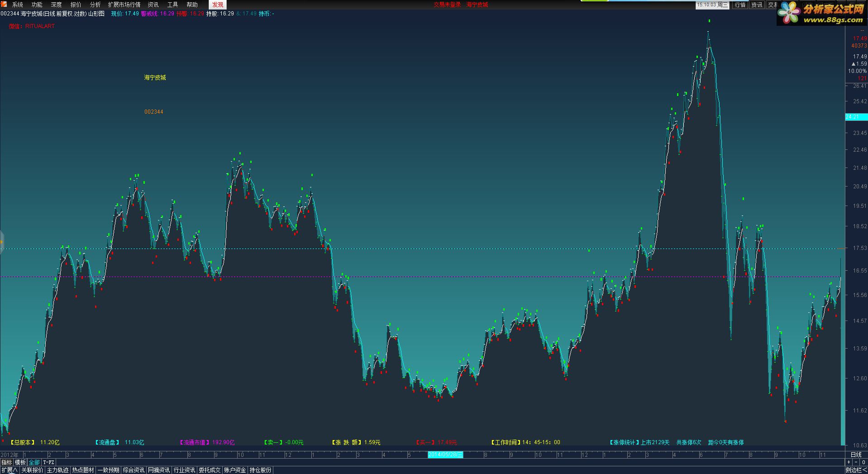The width and height of the screenshot is (868, 474).
Task: Select the 模板 tab
Action: coord(20,462)
